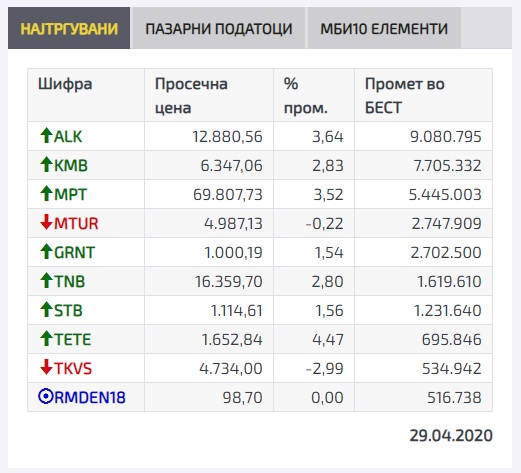Screen dimensions: 521x473
Task: Switch to the НАЈТРГУВАНИ tab
Action: [69, 28]
